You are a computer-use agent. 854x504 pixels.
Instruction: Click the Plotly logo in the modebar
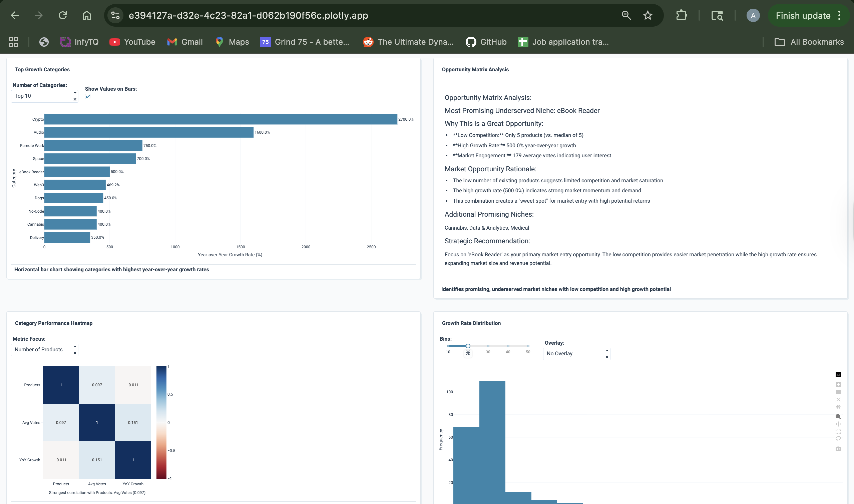(838, 375)
